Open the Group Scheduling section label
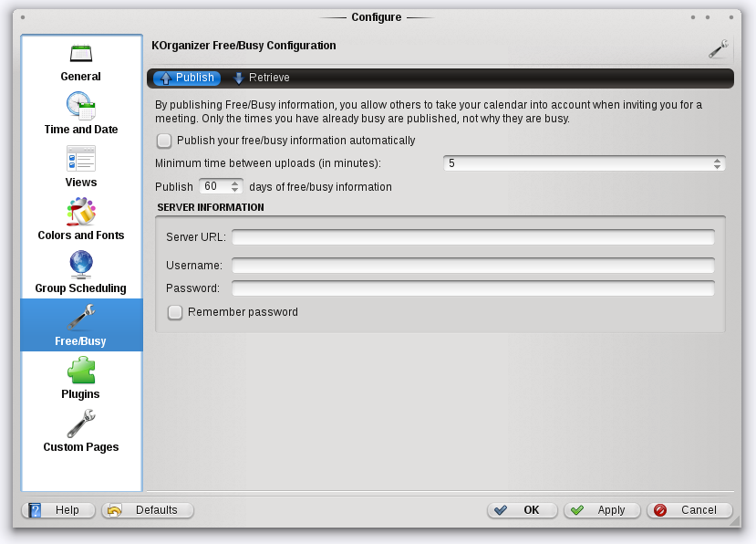The height and width of the screenshot is (544, 756). click(x=80, y=288)
